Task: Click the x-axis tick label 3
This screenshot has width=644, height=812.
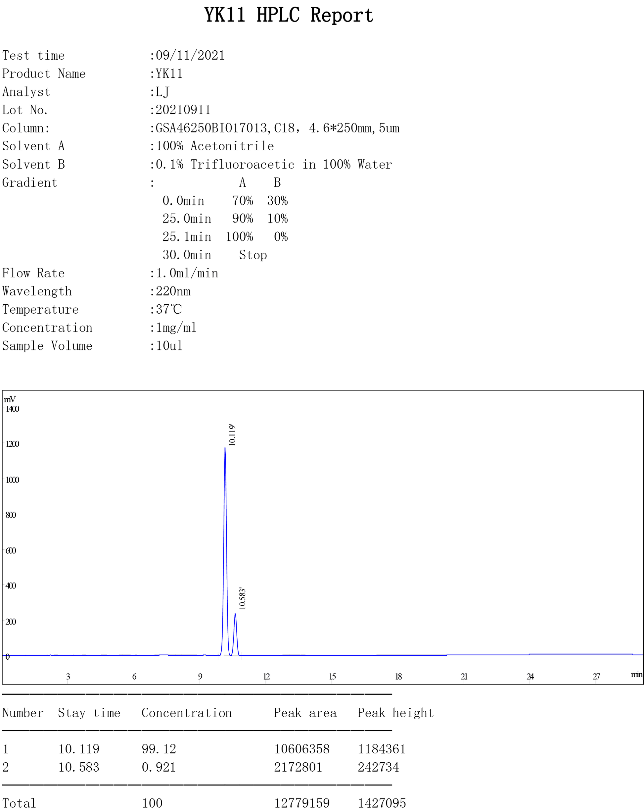Action: (x=68, y=677)
